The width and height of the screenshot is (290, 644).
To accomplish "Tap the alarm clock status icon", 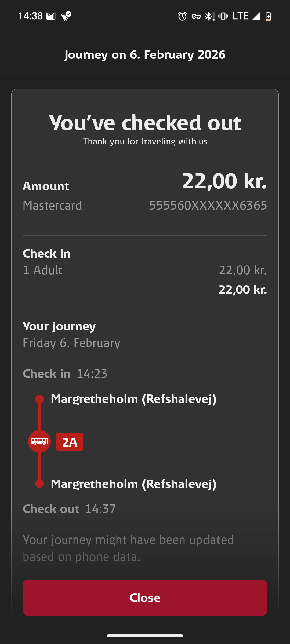I will pos(182,16).
